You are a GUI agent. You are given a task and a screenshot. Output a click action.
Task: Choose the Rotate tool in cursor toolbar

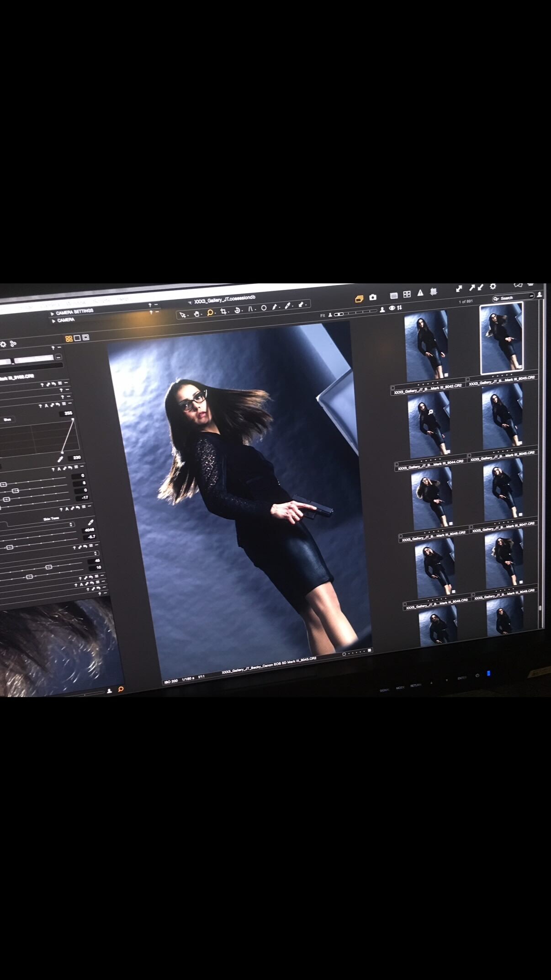coord(237,310)
